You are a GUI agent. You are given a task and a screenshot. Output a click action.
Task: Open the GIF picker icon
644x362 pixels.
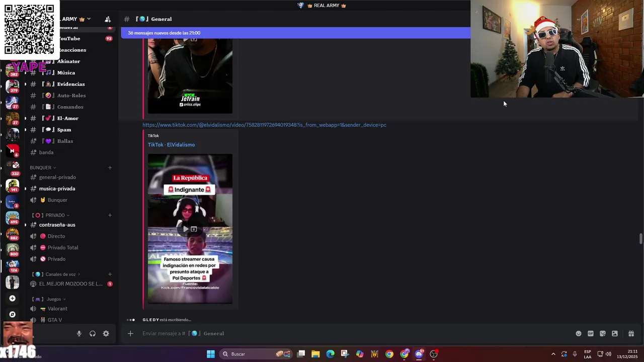(591, 333)
